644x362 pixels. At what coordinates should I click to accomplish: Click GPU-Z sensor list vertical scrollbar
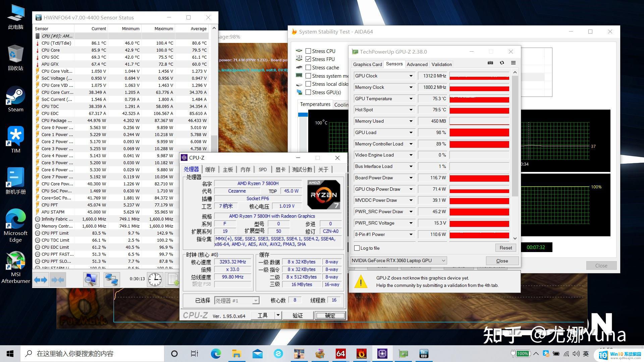(515, 136)
